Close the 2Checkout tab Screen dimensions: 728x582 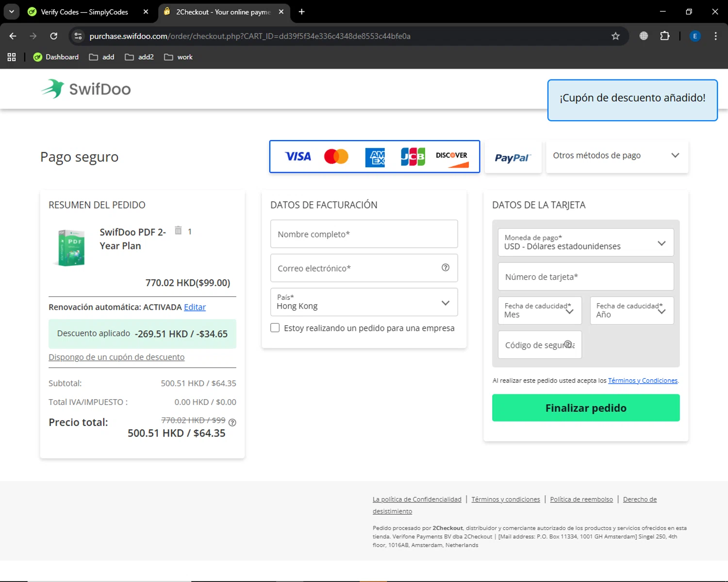coord(281,12)
